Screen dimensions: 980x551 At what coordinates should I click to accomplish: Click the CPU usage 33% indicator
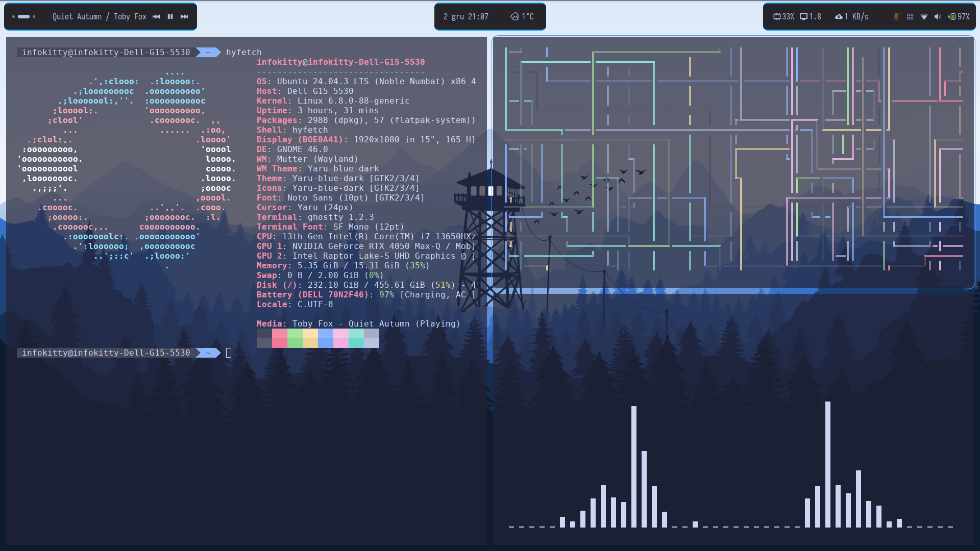tap(783, 16)
